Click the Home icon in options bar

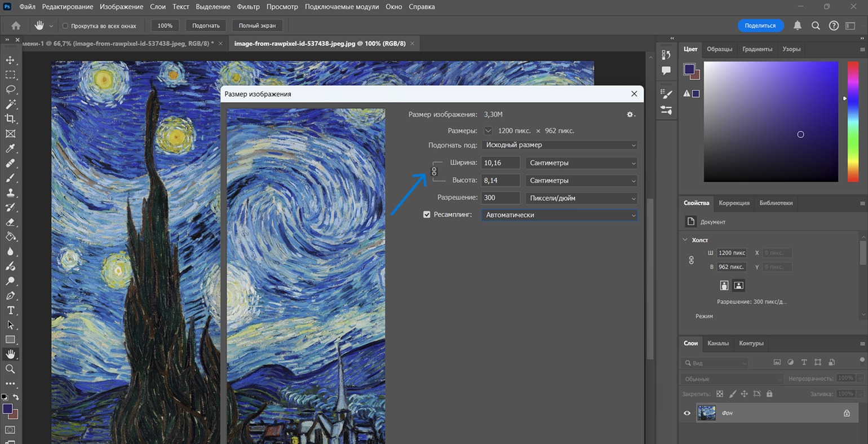click(x=16, y=25)
